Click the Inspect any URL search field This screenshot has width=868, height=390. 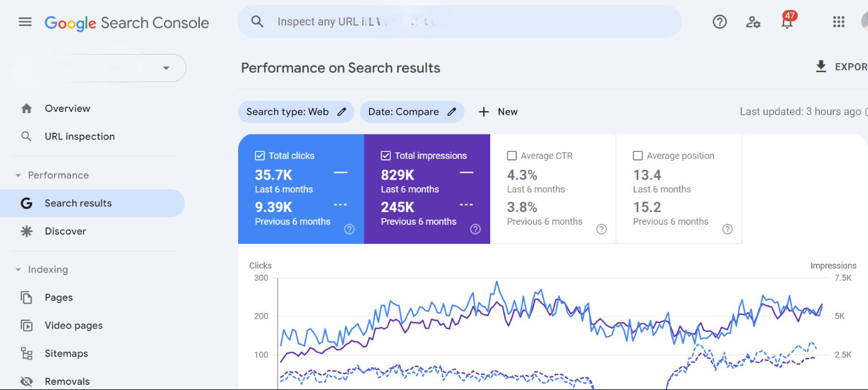pyautogui.click(x=459, y=22)
